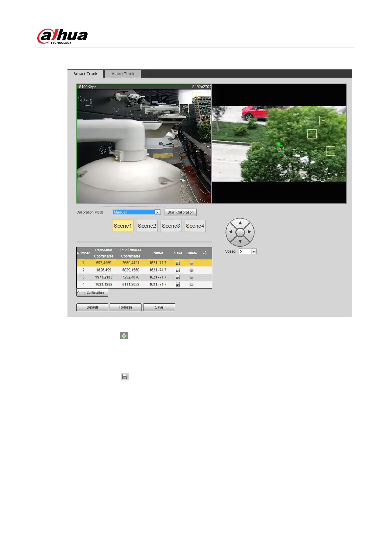Add a calibration point via table header plus icon
This screenshot has height=554, width=392.
pos(205,253)
